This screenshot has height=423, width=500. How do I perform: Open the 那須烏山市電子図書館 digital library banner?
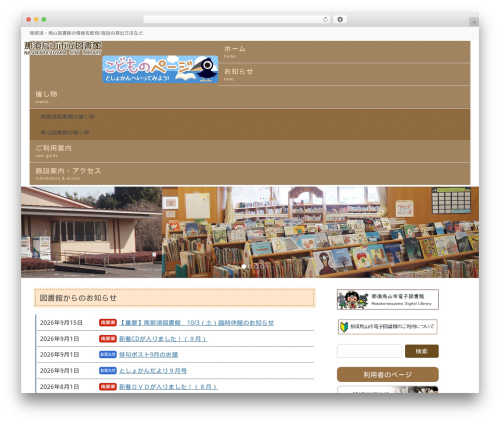click(388, 299)
